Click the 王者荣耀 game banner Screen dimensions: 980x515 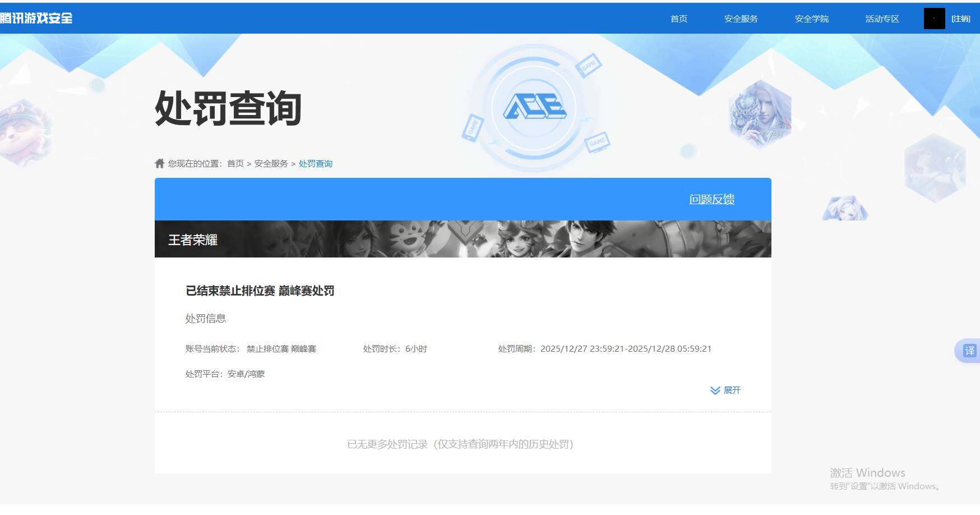(463, 240)
